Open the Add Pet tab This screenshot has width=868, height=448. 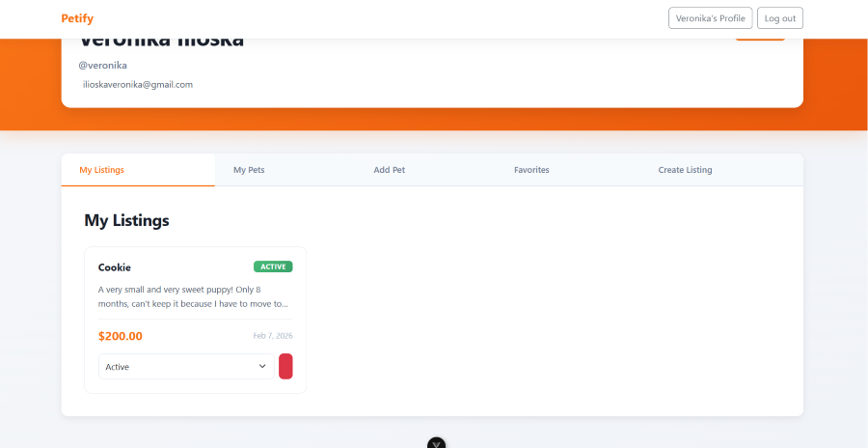pyautogui.click(x=389, y=170)
